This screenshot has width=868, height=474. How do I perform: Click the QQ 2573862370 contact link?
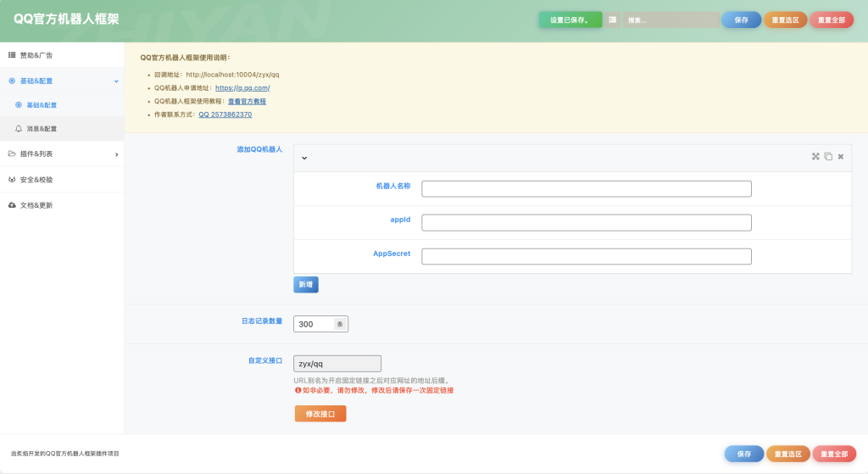click(x=225, y=114)
